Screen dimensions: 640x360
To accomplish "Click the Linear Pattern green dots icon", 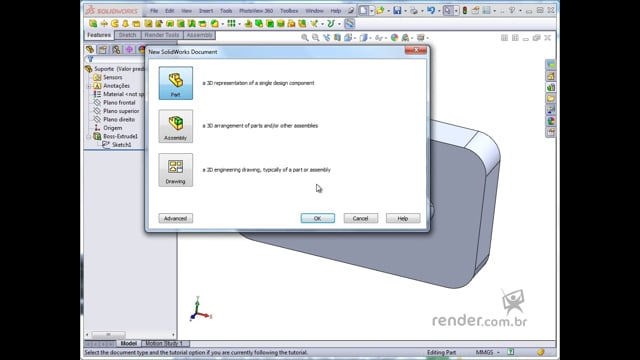I will (x=231, y=24).
